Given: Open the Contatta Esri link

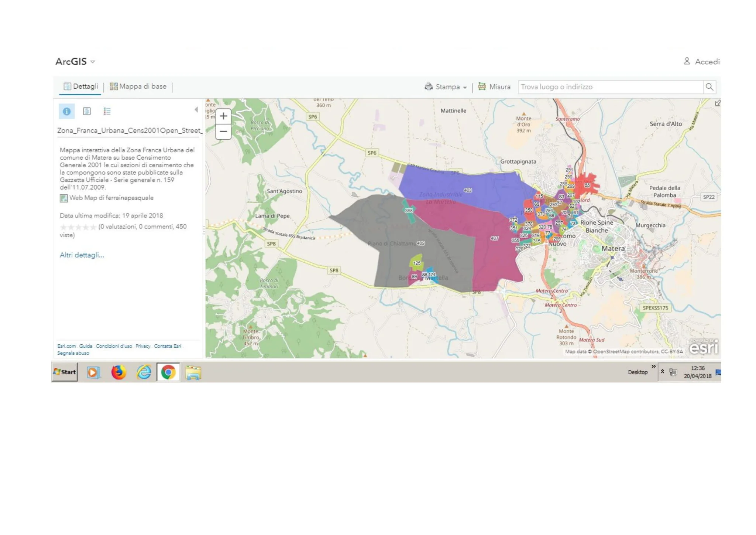Looking at the screenshot, I should (x=168, y=346).
